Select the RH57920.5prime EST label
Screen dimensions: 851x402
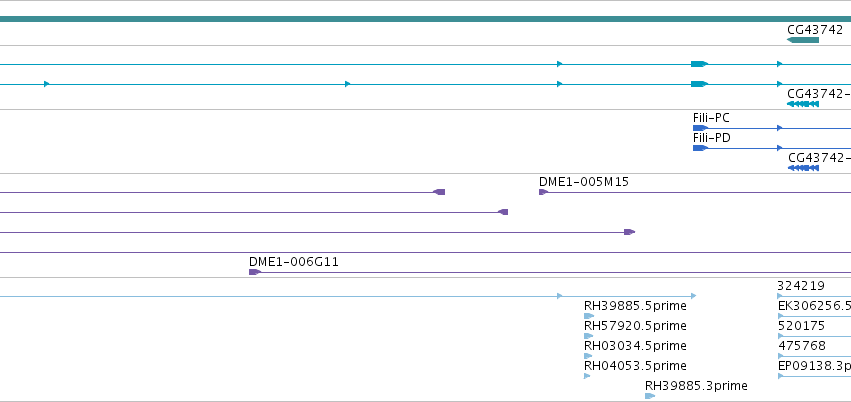[635, 326]
